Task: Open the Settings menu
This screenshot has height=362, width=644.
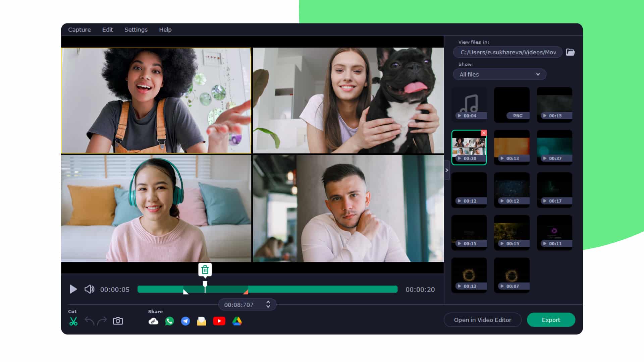Action: click(x=136, y=29)
